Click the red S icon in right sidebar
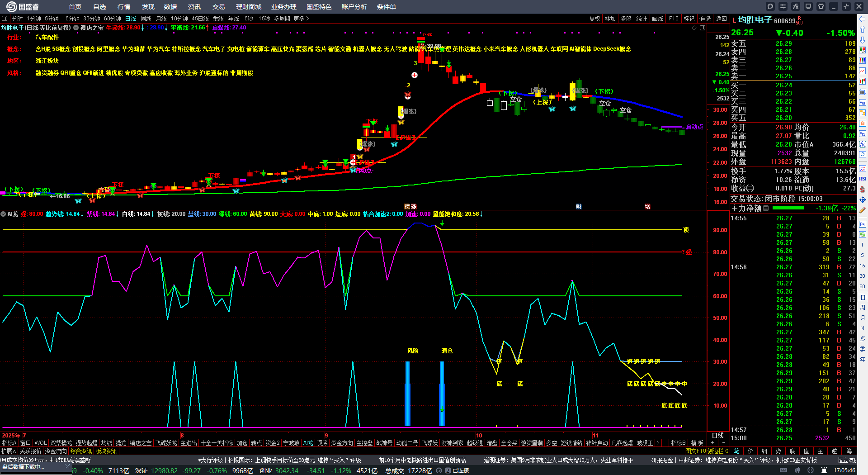Image resolution: width=868 pixels, height=475 pixels. tap(863, 189)
